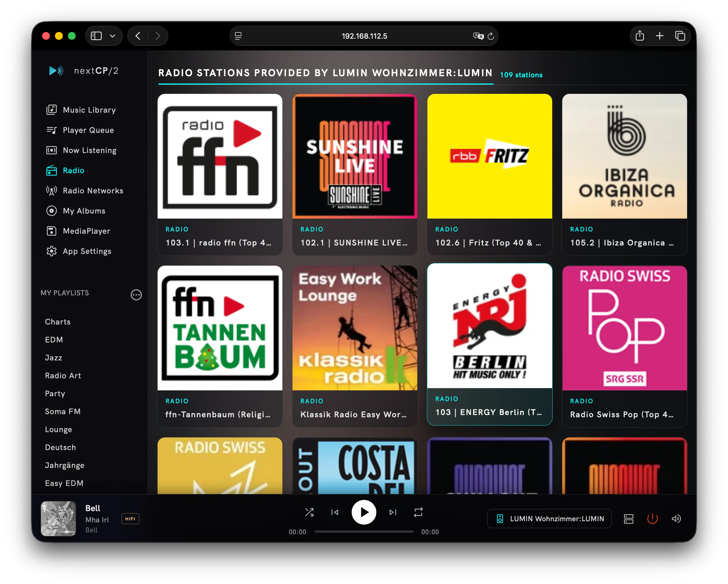Click the address bar showing 192.168.112.5
The width and height of the screenshot is (728, 584).
click(364, 36)
